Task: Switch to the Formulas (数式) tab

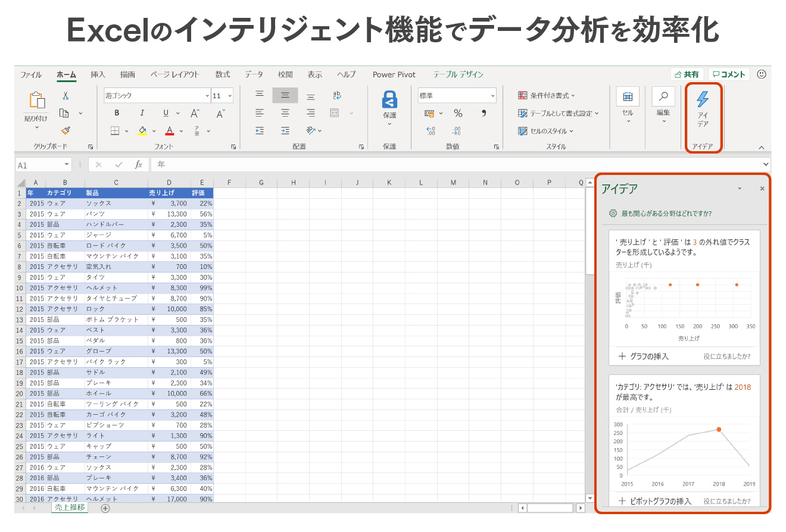Action: click(223, 74)
